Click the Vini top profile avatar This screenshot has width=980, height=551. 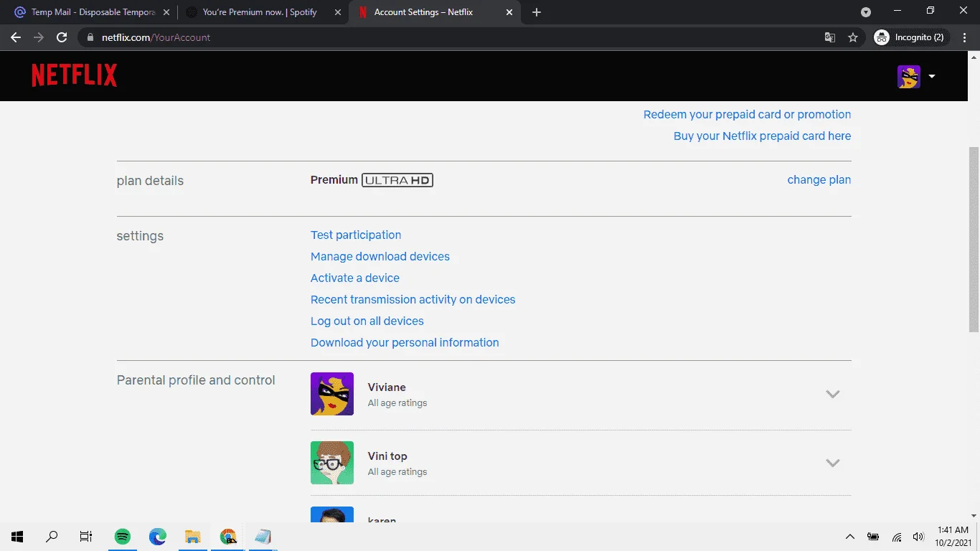point(332,463)
